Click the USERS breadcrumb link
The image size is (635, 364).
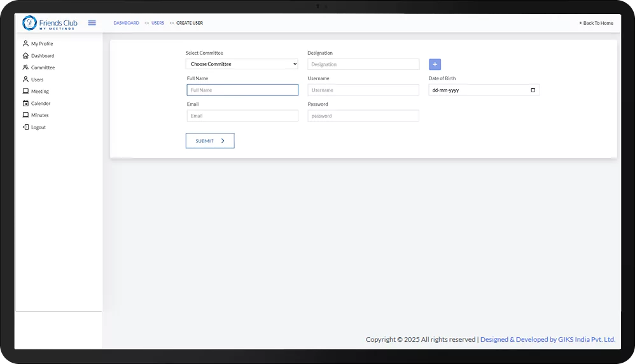pos(158,23)
